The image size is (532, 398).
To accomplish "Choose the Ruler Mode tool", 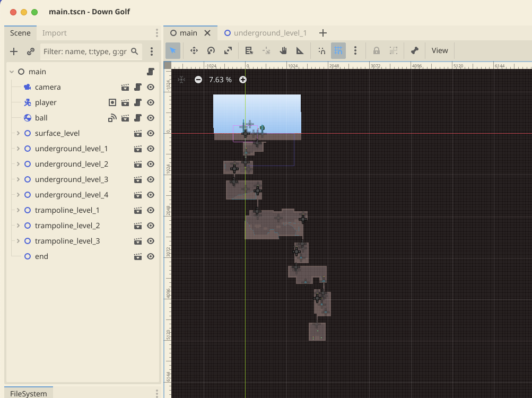I will (300, 50).
